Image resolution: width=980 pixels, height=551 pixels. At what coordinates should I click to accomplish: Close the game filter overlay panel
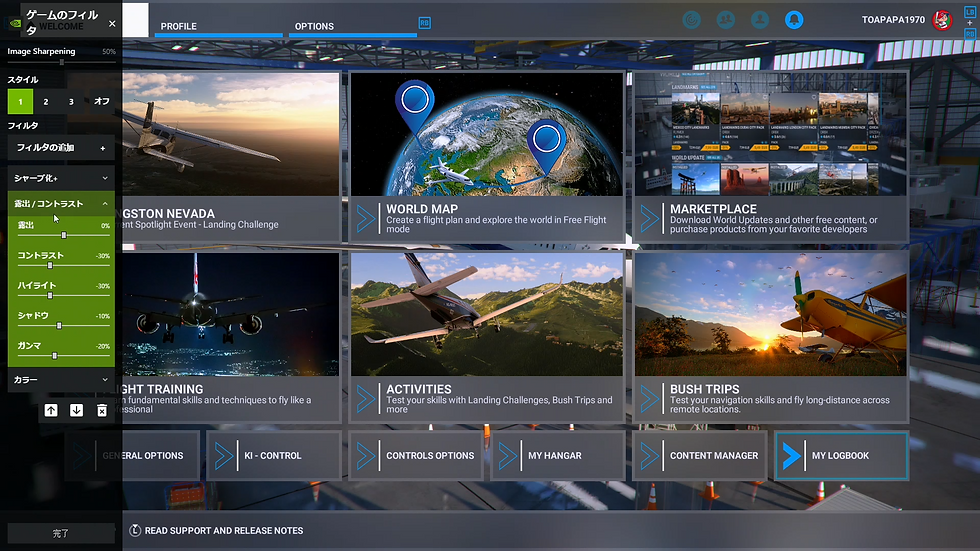point(112,24)
